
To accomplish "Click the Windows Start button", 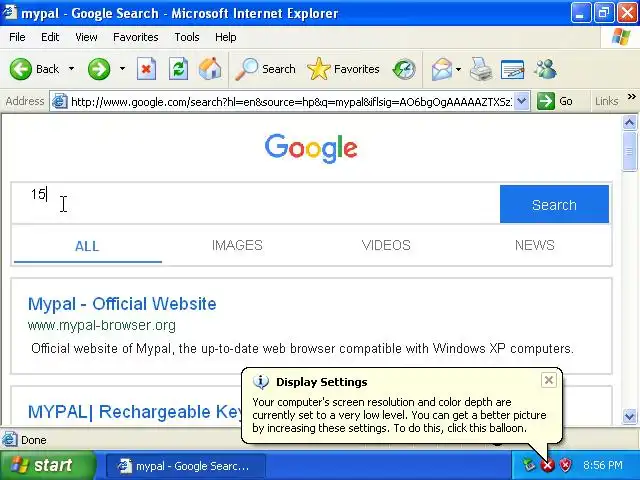I will [48, 465].
